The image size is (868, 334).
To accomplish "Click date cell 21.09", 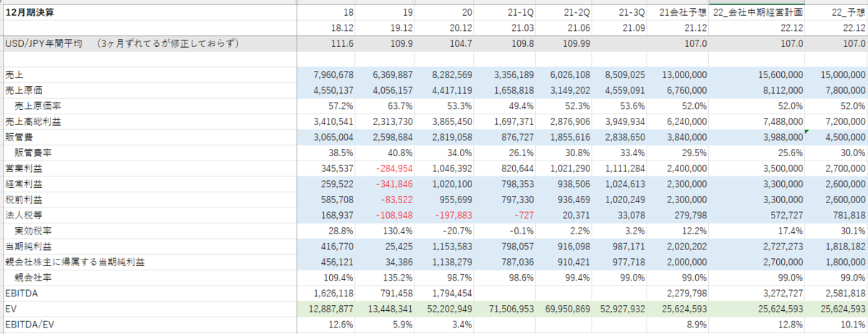I will click(633, 28).
